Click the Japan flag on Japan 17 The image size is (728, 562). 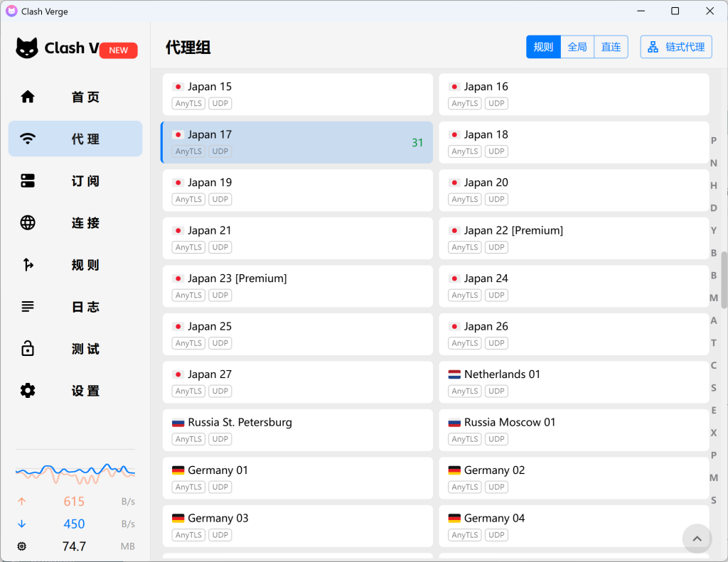pos(178,134)
